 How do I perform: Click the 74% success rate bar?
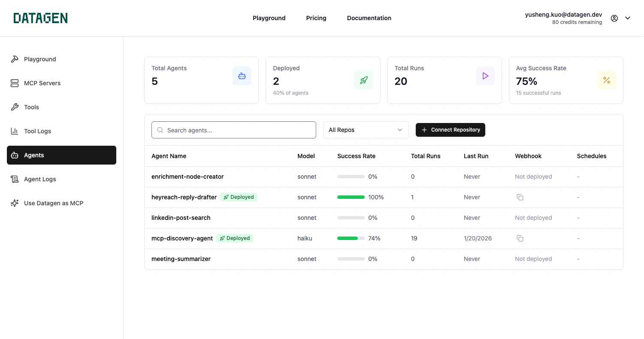tap(351, 238)
